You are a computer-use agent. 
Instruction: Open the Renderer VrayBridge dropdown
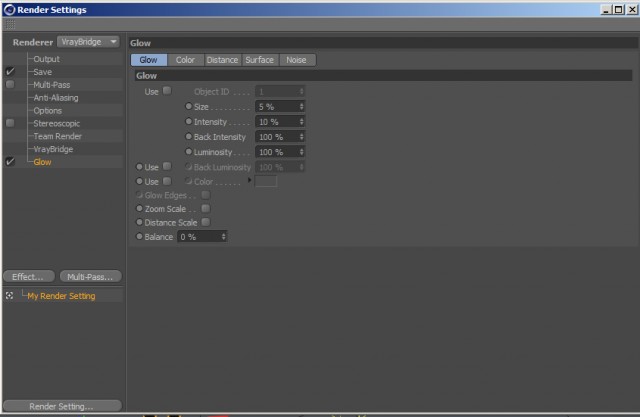[x=88, y=42]
